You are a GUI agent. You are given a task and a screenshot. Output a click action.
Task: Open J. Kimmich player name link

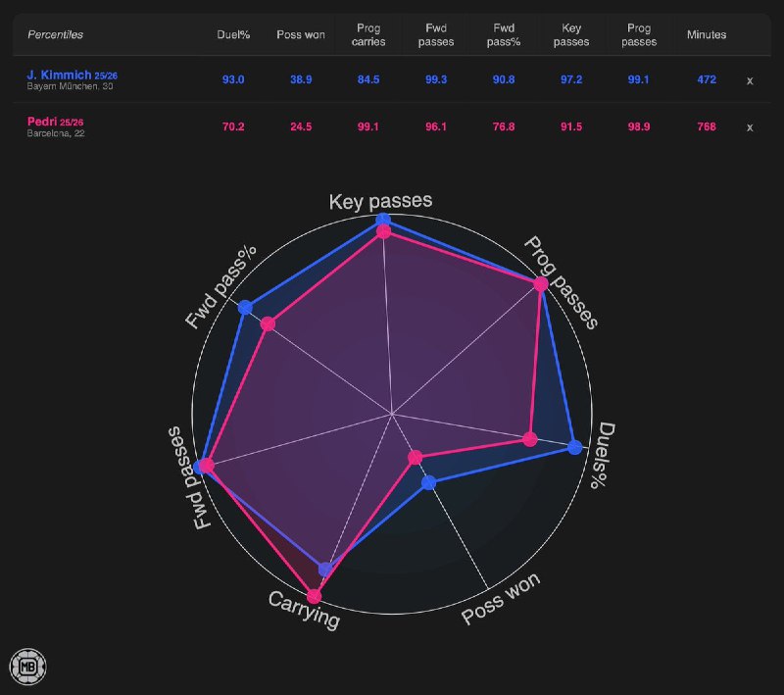[59, 74]
